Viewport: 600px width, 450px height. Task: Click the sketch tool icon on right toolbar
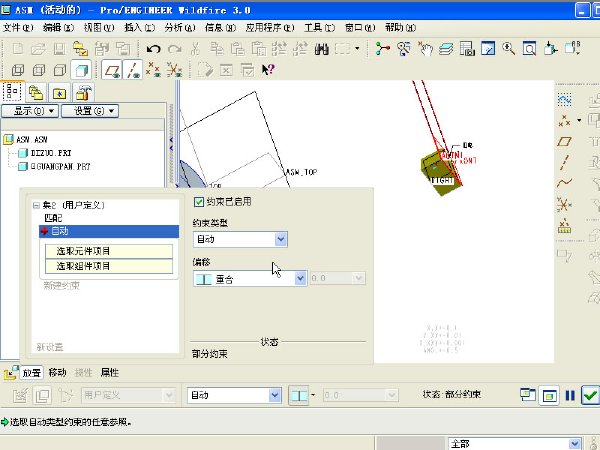pyautogui.click(x=564, y=100)
